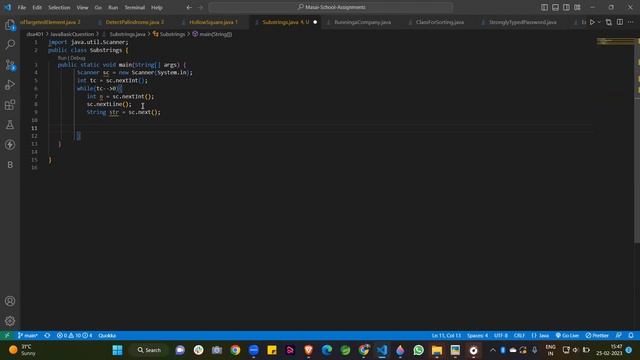The height and width of the screenshot is (360, 640).
Task: Change the UTF-8 file encoding
Action: tap(501, 335)
